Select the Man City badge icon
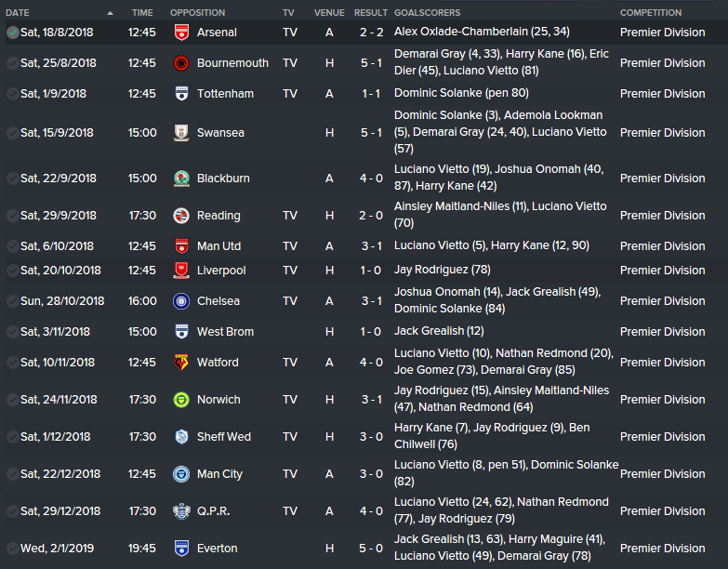Screen dimensions: 728x569 (x=180, y=474)
